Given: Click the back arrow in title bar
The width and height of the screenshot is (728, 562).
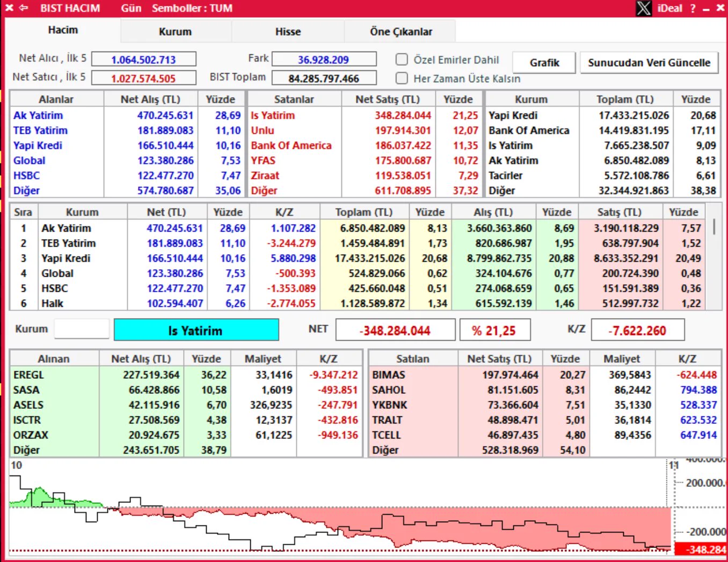Looking at the screenshot, I should [x=24, y=8].
